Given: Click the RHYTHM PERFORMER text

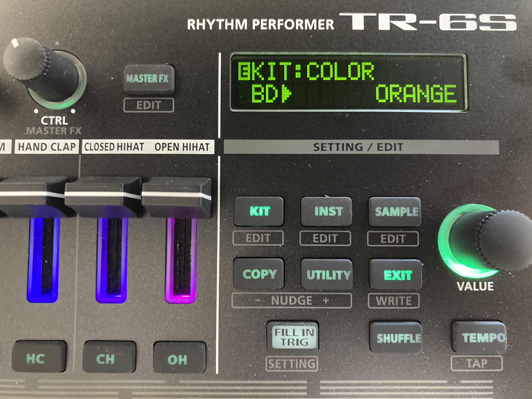Looking at the screenshot, I should [261, 24].
